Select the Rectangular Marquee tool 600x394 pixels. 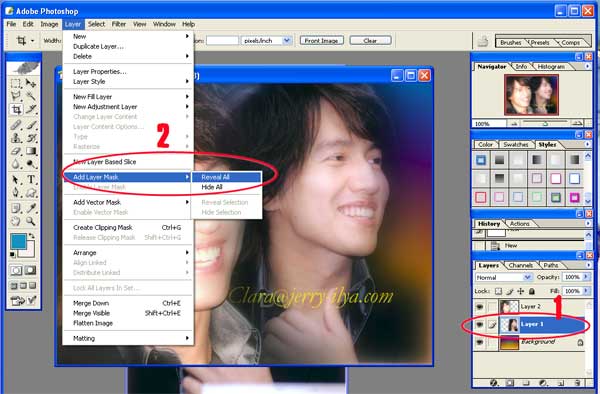(16, 83)
